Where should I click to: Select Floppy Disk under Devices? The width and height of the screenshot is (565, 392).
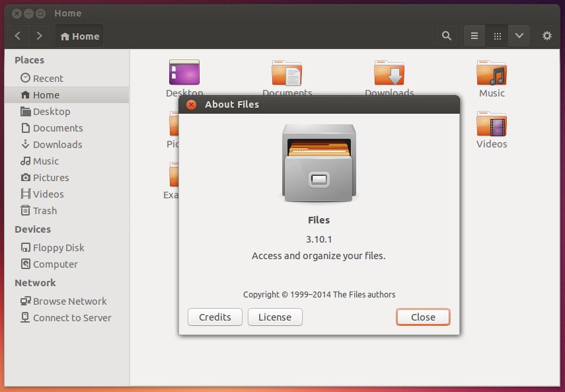[x=67, y=247]
